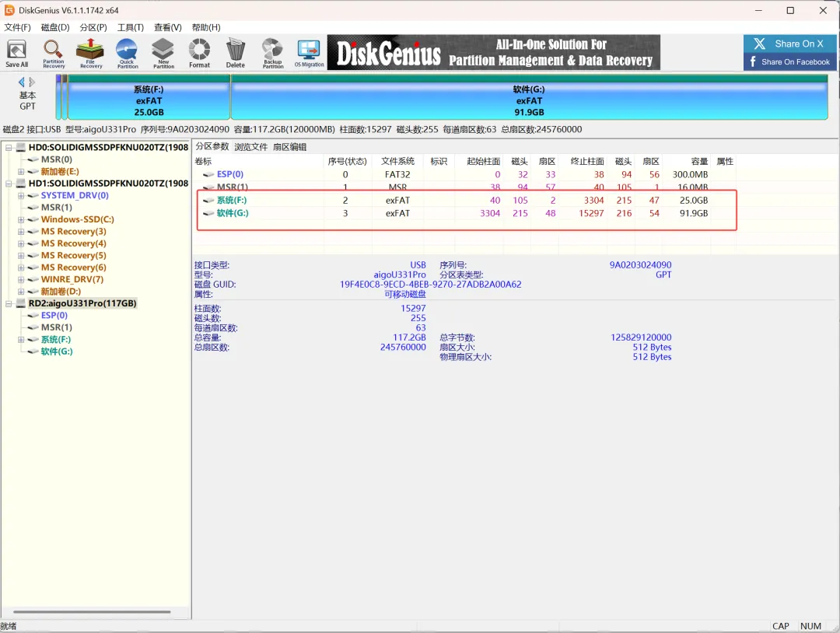The image size is (840, 633).
Task: Select the ESP(0) row in the partition table
Action: (x=465, y=175)
